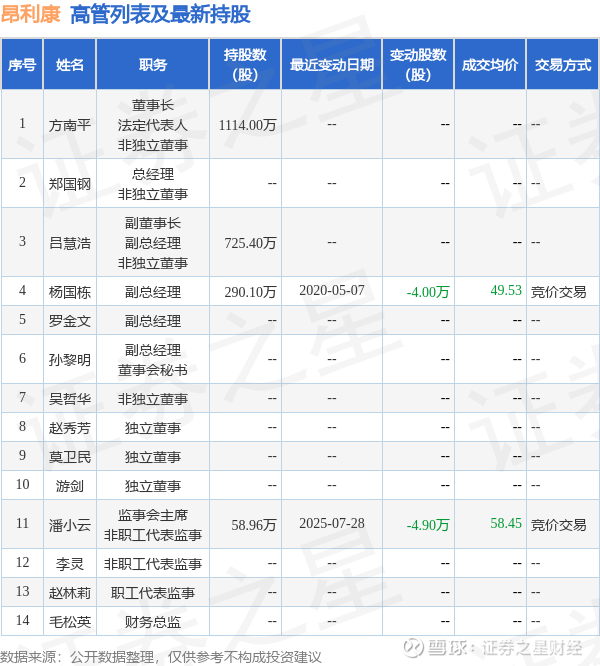Viewport: 600px width, 666px height.
Task: Click the change value -4.90万
Action: point(428,525)
